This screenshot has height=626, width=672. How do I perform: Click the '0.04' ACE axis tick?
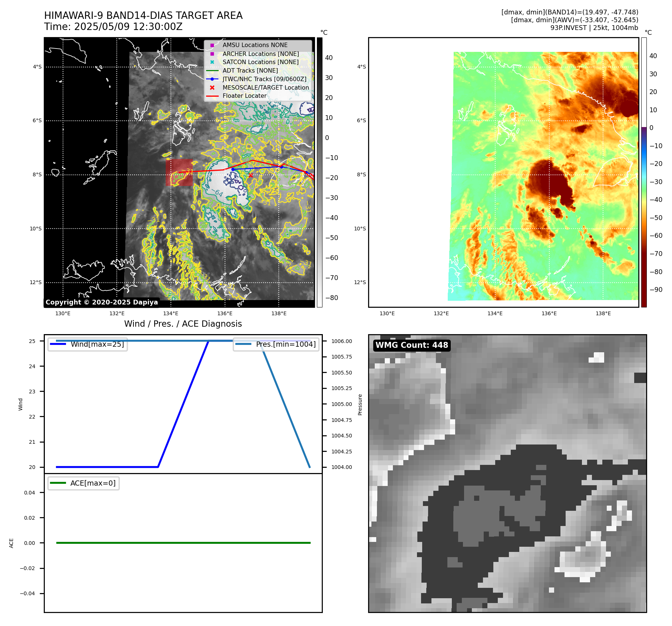click(30, 493)
